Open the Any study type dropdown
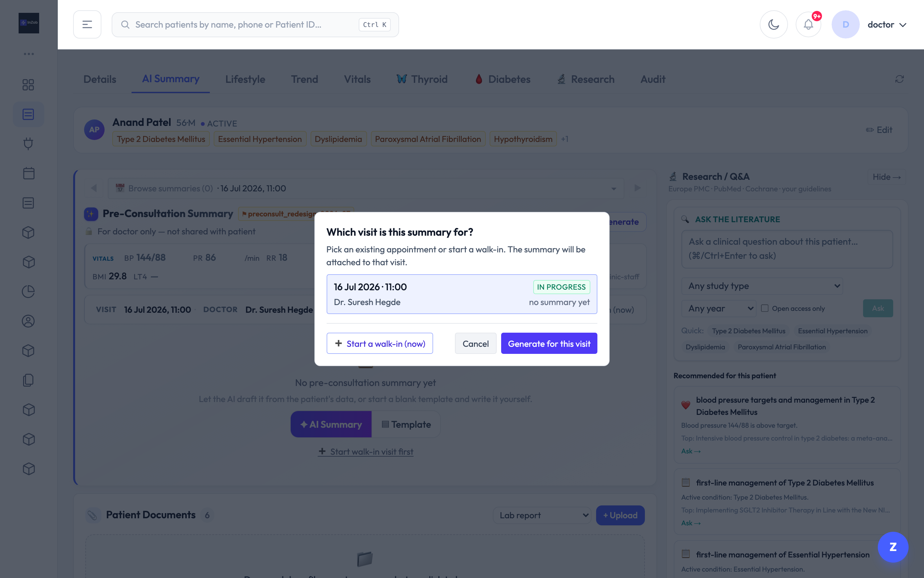Viewport: 924px width, 578px height. pos(762,286)
